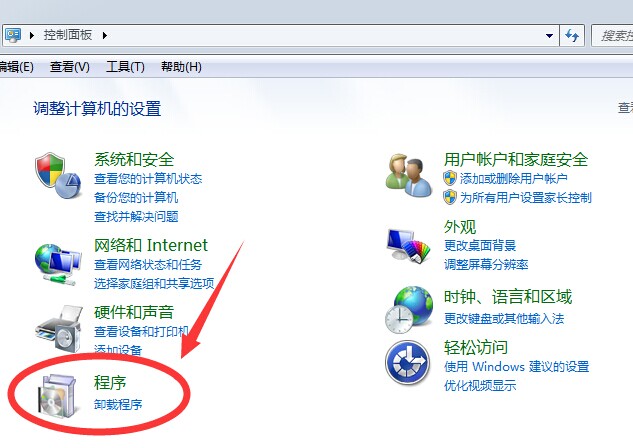Open the Hardware and Sound printer icon
This screenshot has width=633, height=448.
(59, 329)
